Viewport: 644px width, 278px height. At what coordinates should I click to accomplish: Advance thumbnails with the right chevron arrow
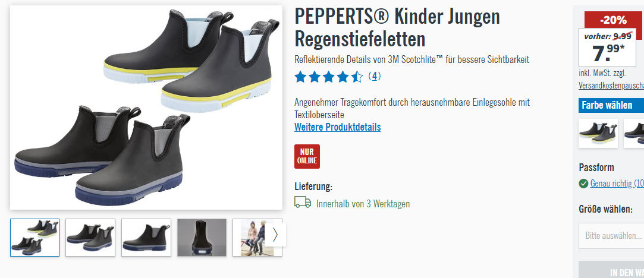275,235
